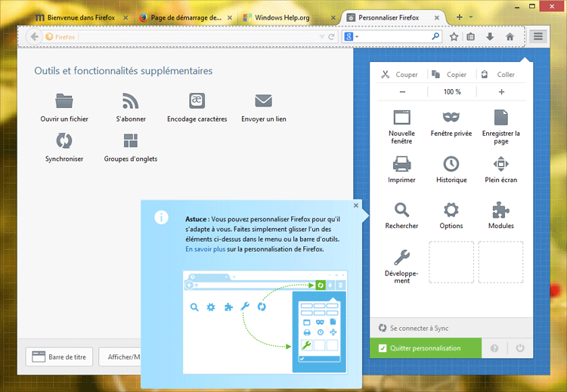Open the address bar history dropdown arrow
The height and width of the screenshot is (392, 567).
pos(321,36)
